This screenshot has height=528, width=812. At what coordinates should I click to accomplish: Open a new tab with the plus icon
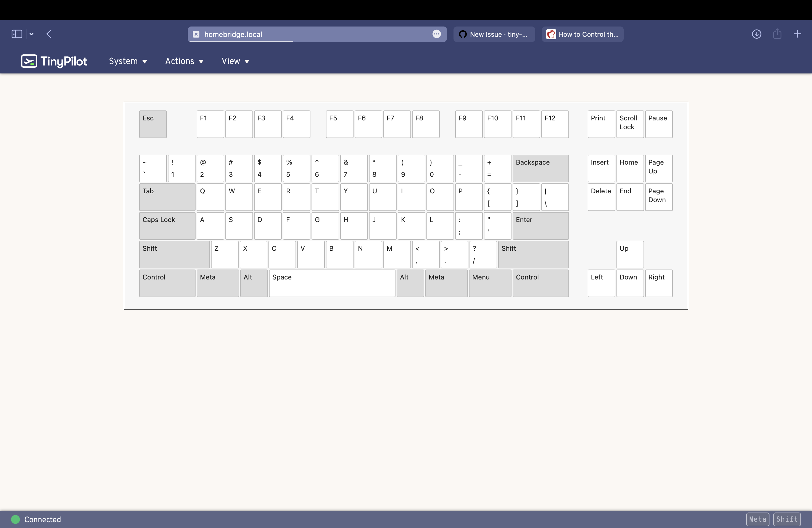tap(797, 34)
